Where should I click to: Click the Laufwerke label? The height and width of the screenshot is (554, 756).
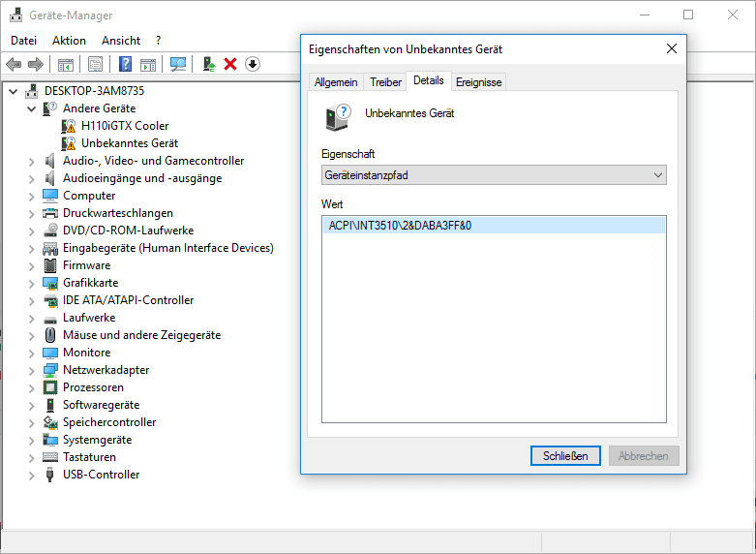pyautogui.click(x=89, y=318)
